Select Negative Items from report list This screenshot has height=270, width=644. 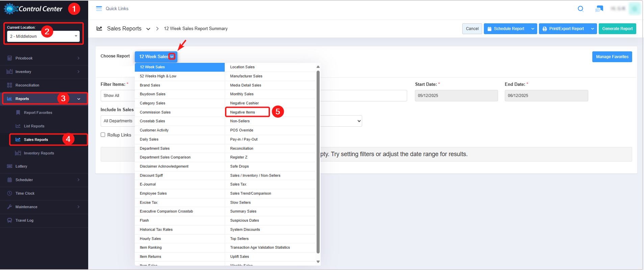(243, 112)
